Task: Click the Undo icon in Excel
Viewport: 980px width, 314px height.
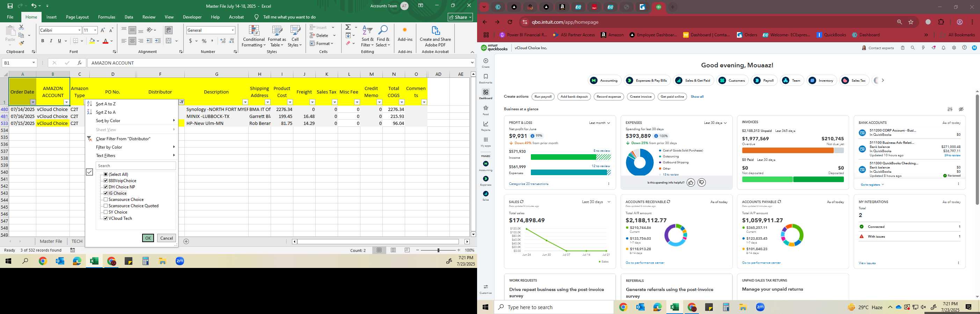Action: coord(34,6)
